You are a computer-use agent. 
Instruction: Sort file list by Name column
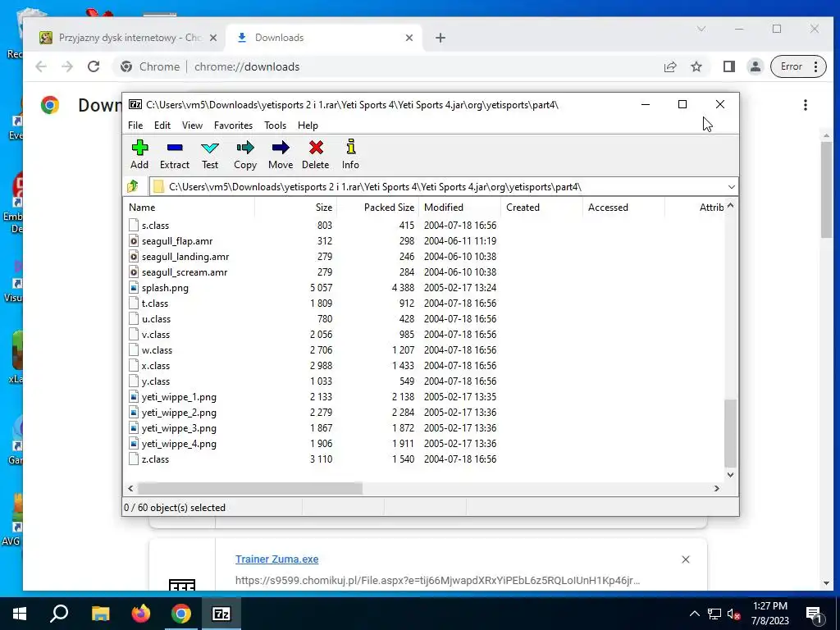point(189,208)
